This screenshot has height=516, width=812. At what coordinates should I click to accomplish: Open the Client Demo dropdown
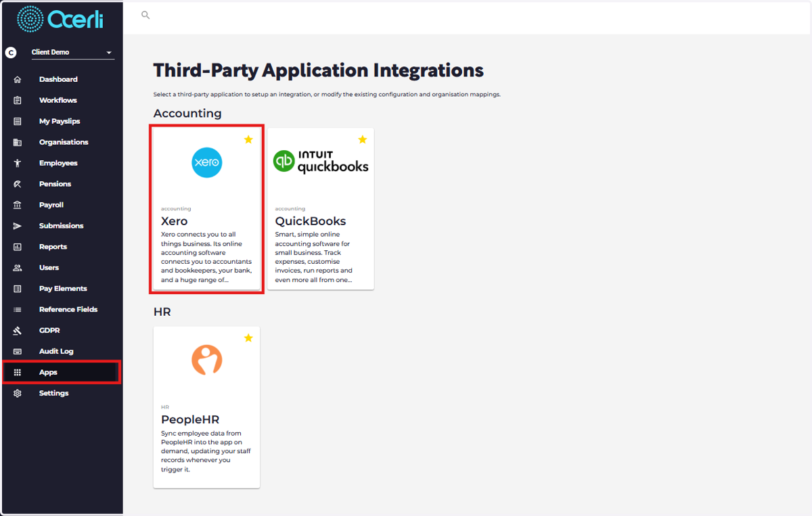tap(73, 52)
